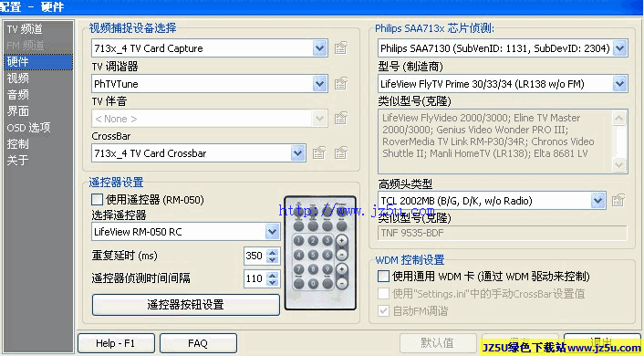
Task: Expand TCL 2002MB tuner type dropdown
Action: pos(598,201)
